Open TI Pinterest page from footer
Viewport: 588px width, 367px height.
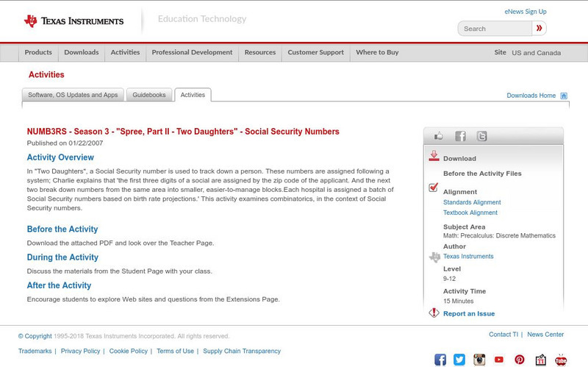[x=520, y=360]
